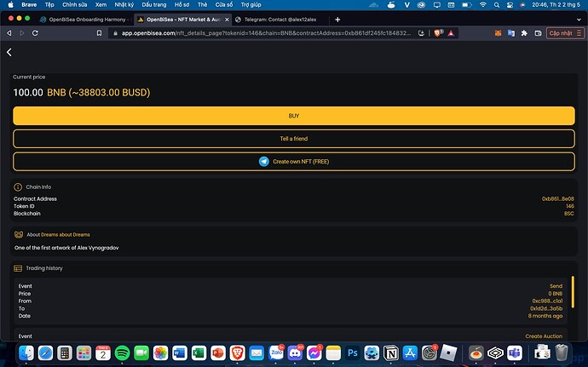588x367 pixels.
Task: Go back with the page back arrow
Action: [x=9, y=52]
